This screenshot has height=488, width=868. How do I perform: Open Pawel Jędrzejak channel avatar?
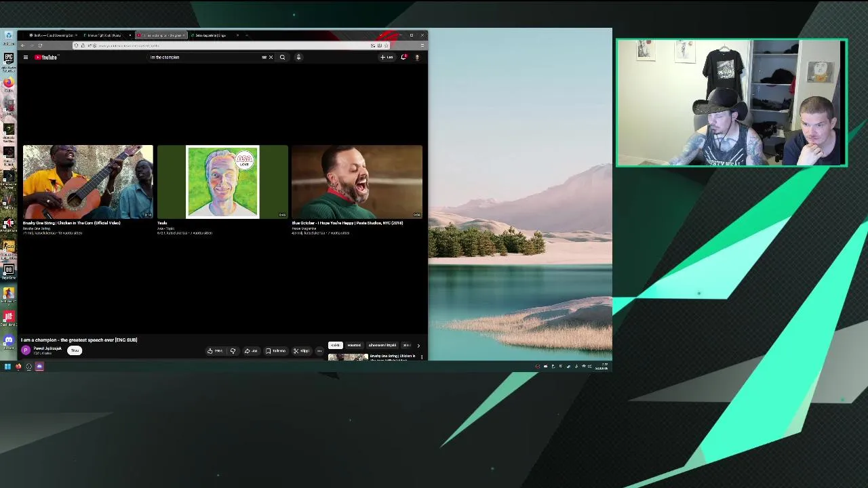point(26,350)
